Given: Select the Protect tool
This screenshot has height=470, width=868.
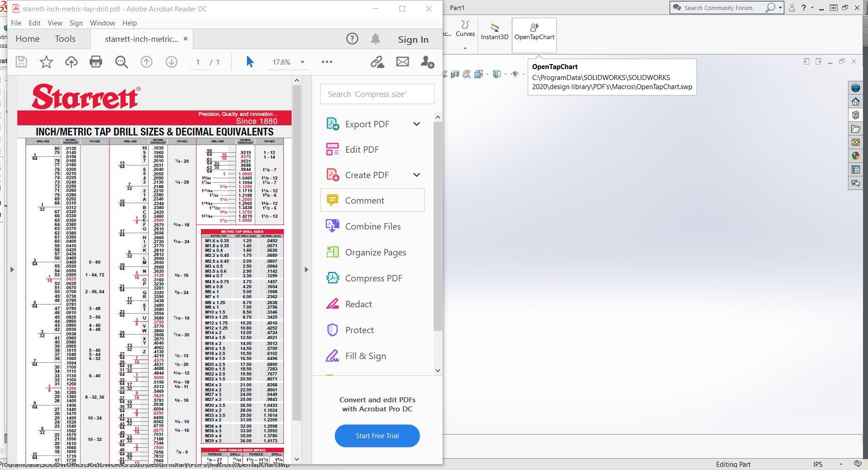Looking at the screenshot, I should tap(373, 330).
